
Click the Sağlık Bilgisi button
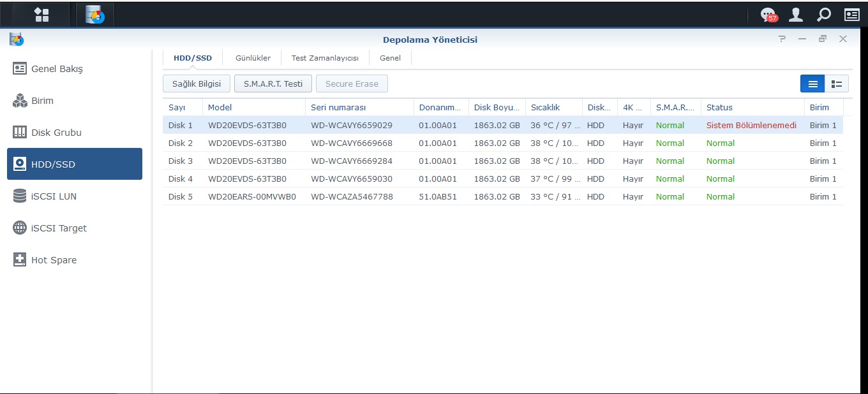click(197, 84)
